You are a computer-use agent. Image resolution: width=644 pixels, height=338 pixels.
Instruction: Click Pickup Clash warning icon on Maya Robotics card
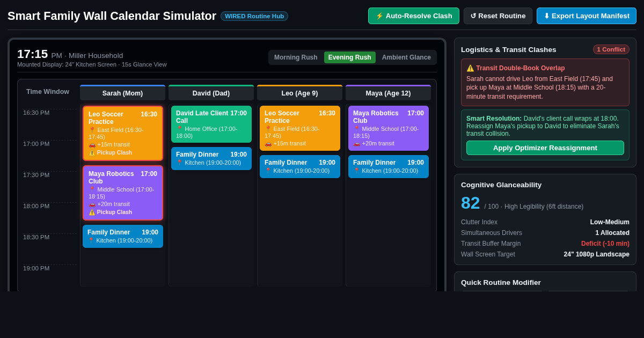click(92, 212)
